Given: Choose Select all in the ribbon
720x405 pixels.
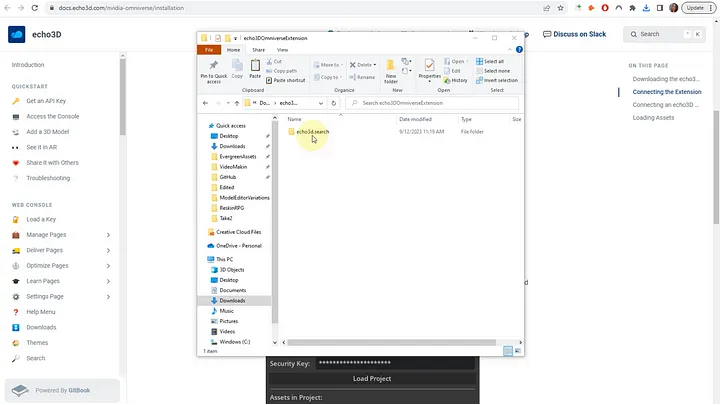Looking at the screenshot, I should (493, 62).
